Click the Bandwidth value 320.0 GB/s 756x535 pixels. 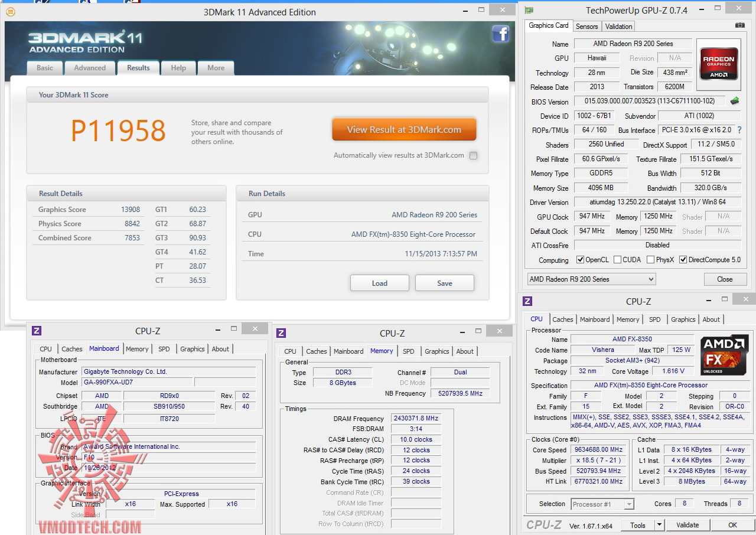pos(711,188)
